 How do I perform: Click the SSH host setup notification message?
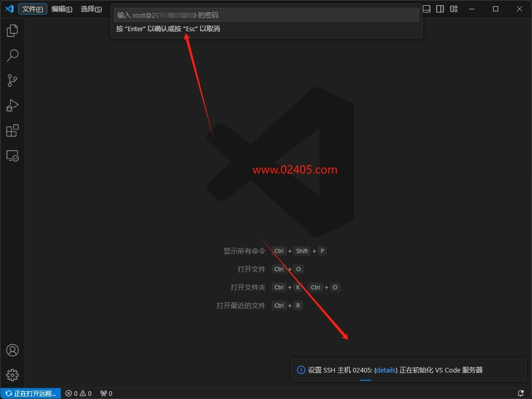pos(395,370)
